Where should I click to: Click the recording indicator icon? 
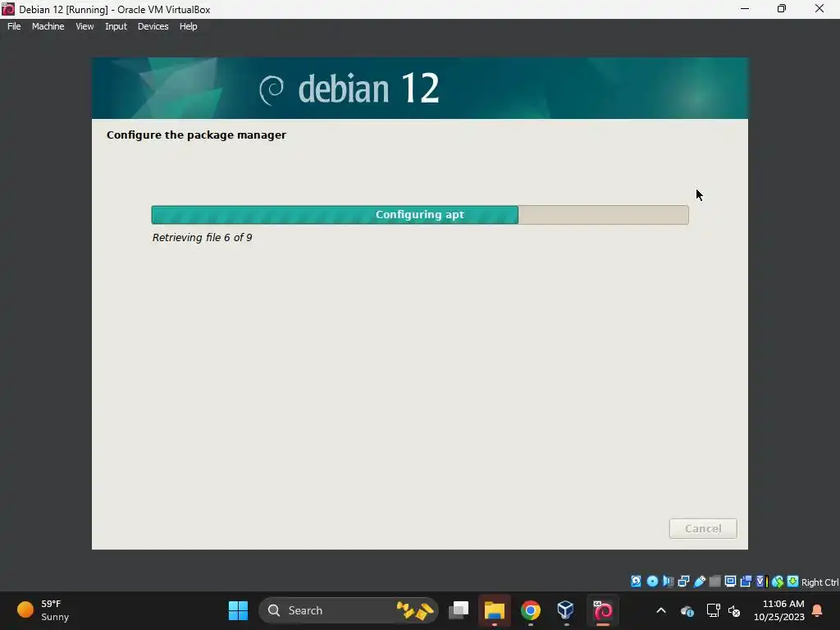[746, 582]
